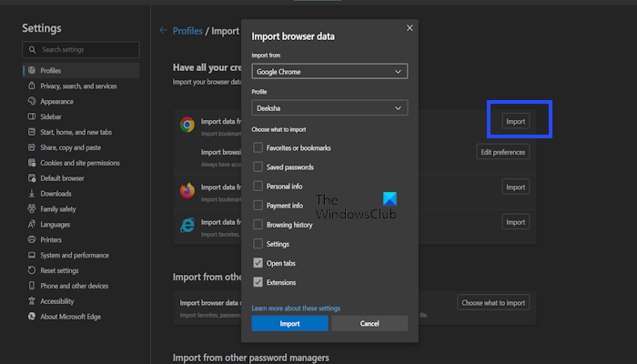Screen dimensions: 637x364
Task: Uncheck the Open tabs checkbox
Action: tap(258, 263)
